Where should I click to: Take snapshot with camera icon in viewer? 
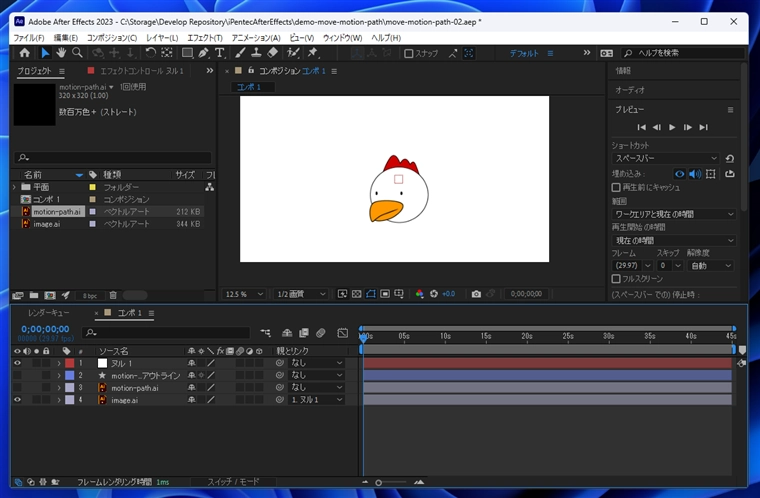click(x=476, y=294)
